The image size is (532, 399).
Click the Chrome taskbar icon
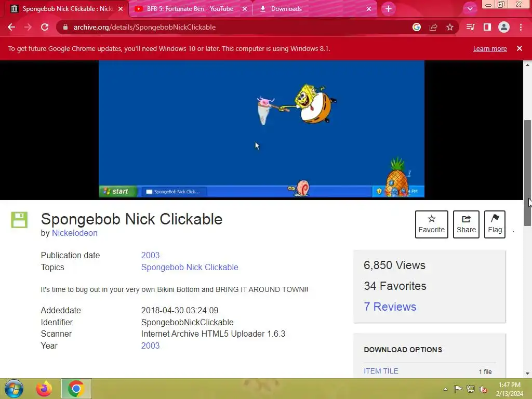pyautogui.click(x=76, y=389)
